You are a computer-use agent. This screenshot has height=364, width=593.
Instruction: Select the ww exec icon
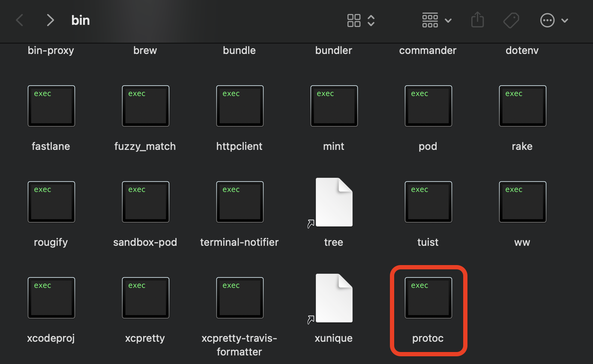(523, 202)
